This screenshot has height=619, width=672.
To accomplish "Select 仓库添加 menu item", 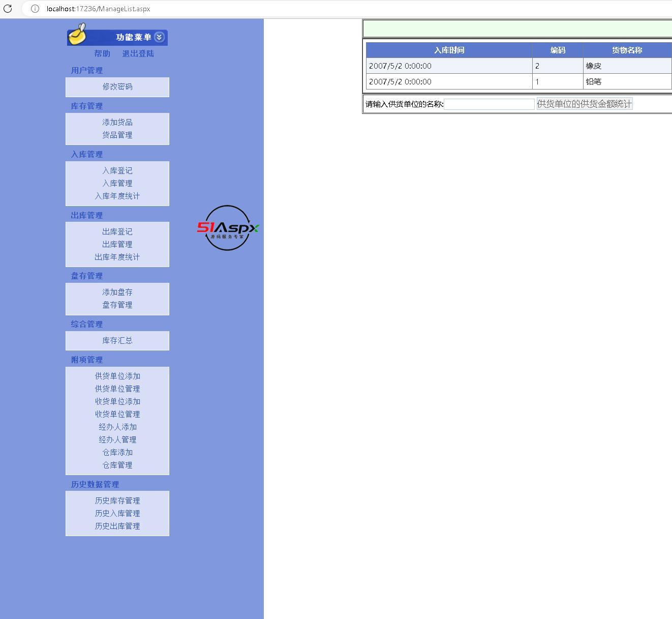I will pyautogui.click(x=117, y=452).
